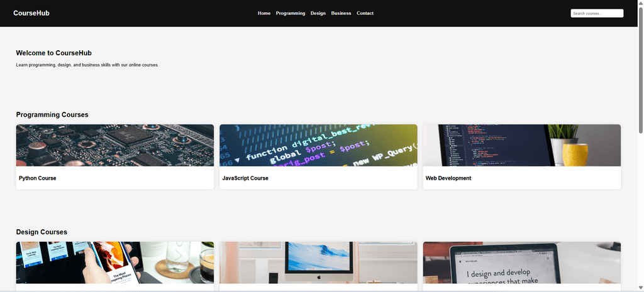The image size is (644, 292).
Task: Open the Home nav link
Action: click(x=264, y=13)
